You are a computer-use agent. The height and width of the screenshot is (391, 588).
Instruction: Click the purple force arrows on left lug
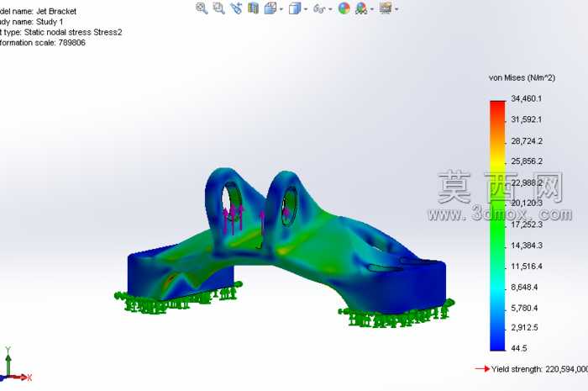(234, 219)
